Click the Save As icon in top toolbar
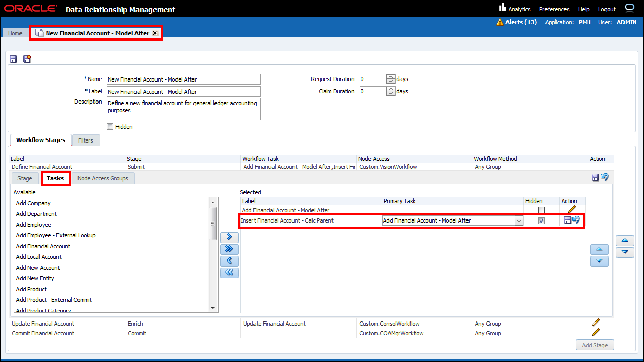Image resolution: width=644 pixels, height=362 pixels. click(x=27, y=59)
